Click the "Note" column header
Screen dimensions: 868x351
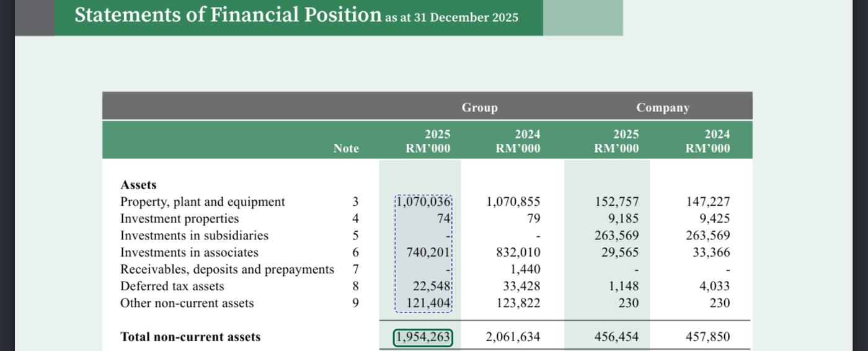[x=346, y=149]
